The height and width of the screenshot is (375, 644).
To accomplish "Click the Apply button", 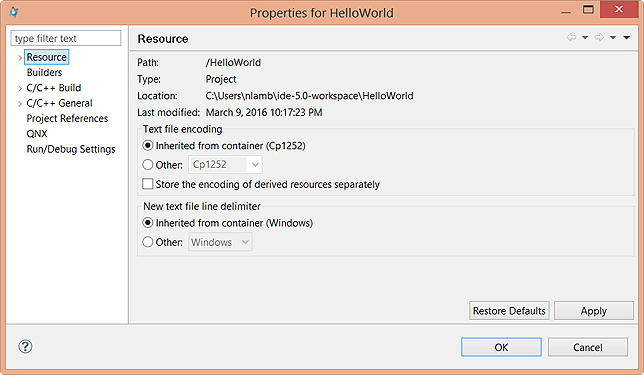I will (593, 311).
